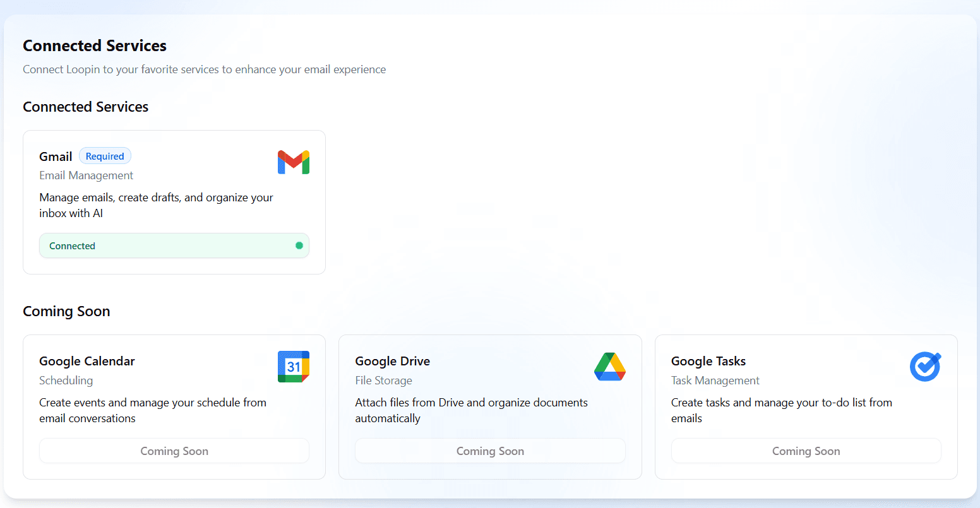Click the green connected status dot
980x508 pixels.
point(299,245)
